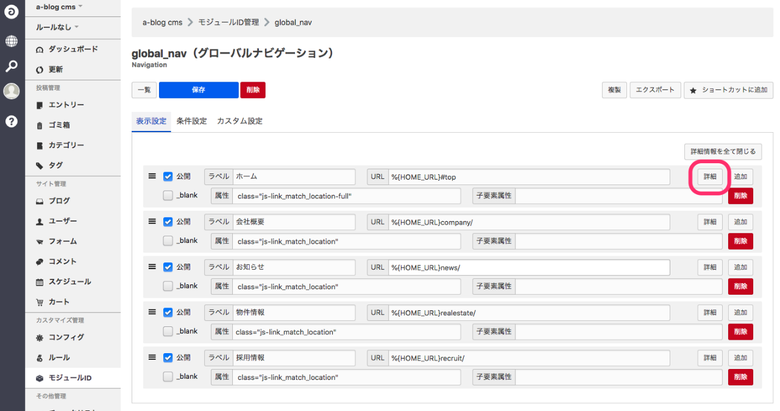780x411 pixels.
Task: Open the user avatar profile icon
Action: point(12,92)
